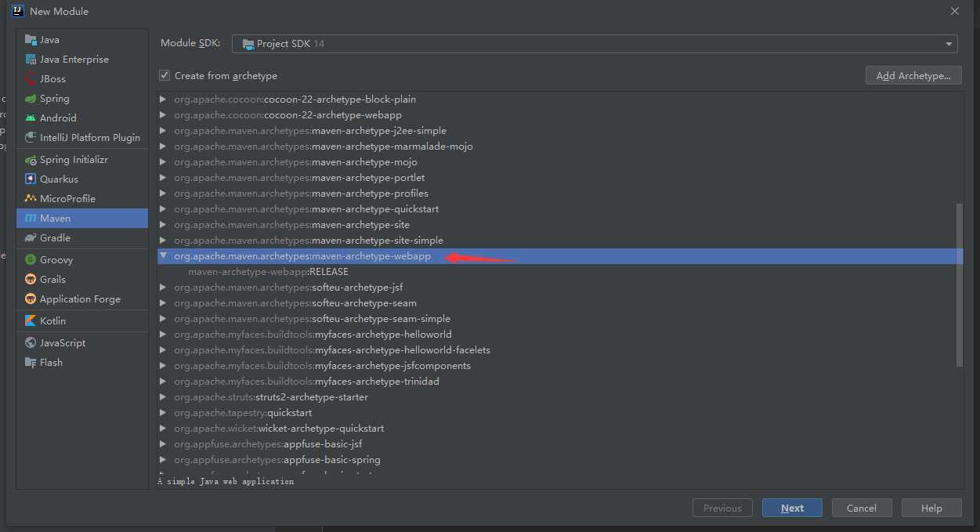Select Java Enterprise module type
The image size is (980, 532).
click(82, 60)
